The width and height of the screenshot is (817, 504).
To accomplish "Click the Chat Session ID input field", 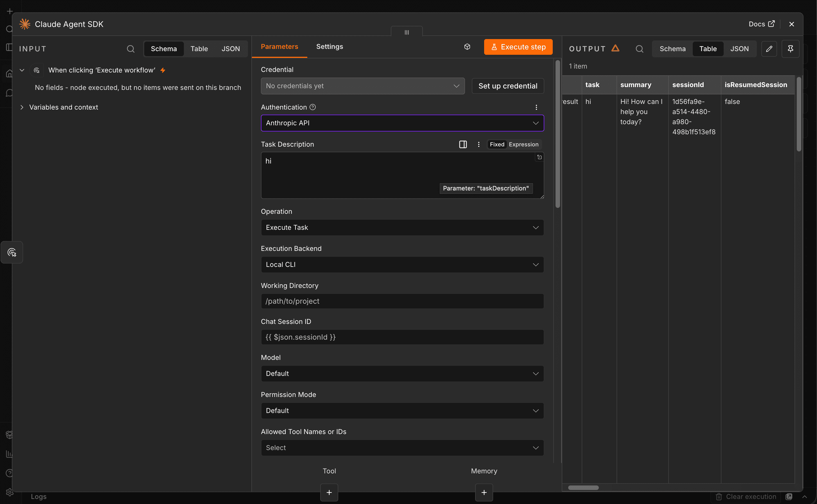I will [x=402, y=337].
